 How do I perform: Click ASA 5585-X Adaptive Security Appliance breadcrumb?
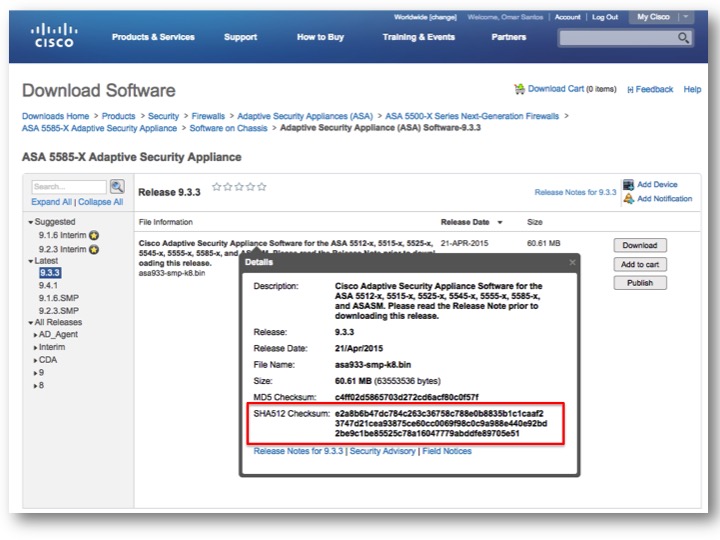(x=99, y=129)
